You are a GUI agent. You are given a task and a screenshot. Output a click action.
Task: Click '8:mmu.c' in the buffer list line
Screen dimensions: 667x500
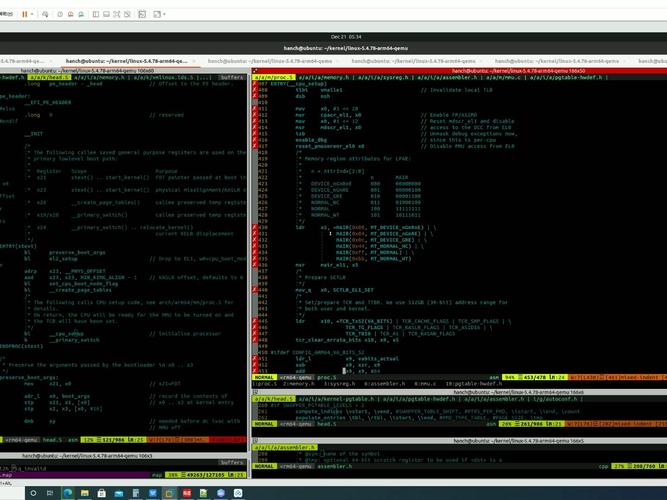tap(425, 384)
